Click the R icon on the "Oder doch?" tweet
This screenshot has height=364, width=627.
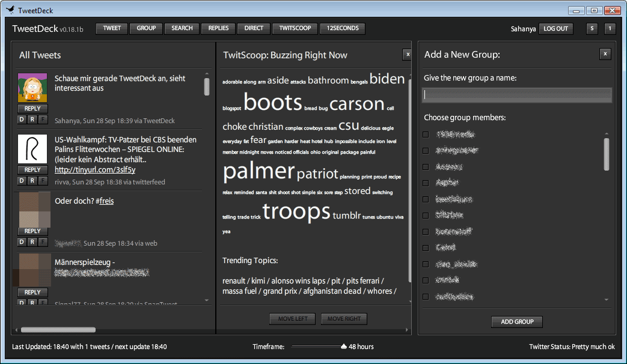point(32,241)
